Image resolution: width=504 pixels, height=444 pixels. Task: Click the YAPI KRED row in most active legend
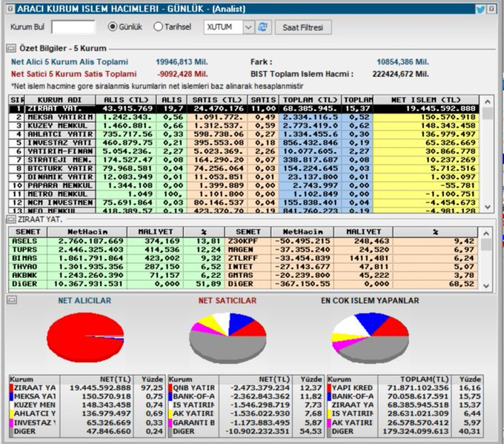tap(405, 388)
